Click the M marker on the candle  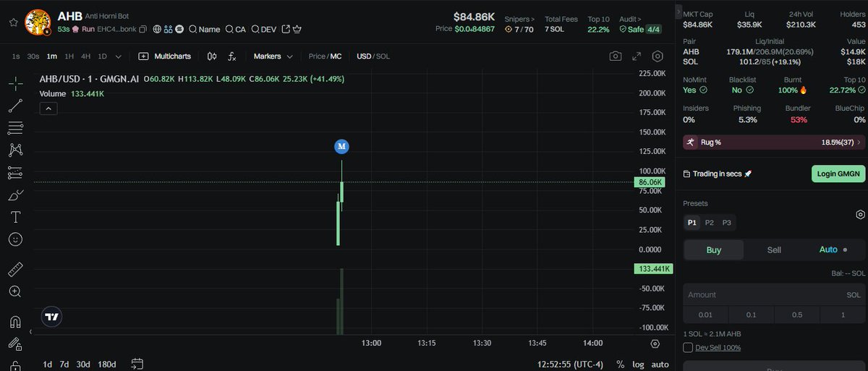(x=342, y=147)
